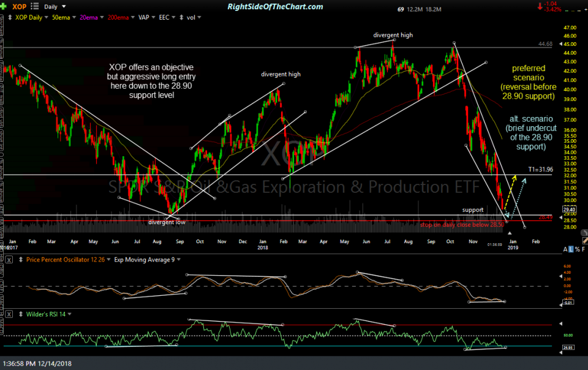
Task: Click the green plus to add a symbol
Action: (5, 6)
